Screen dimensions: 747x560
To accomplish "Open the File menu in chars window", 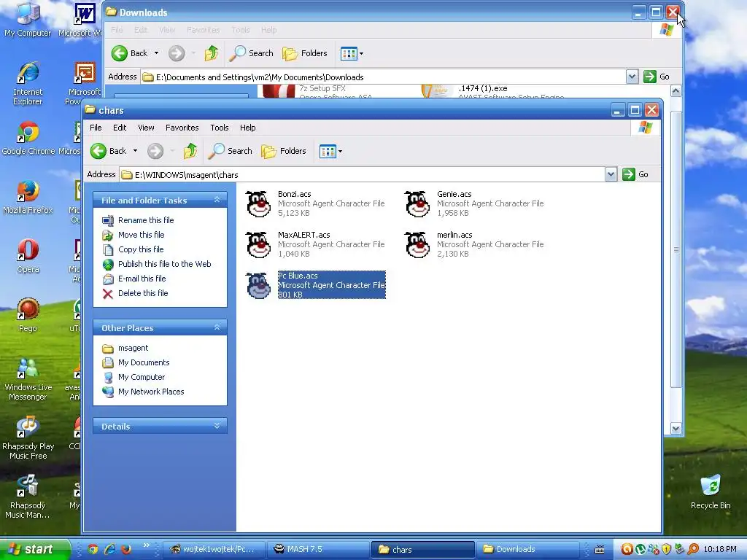I will tap(96, 128).
